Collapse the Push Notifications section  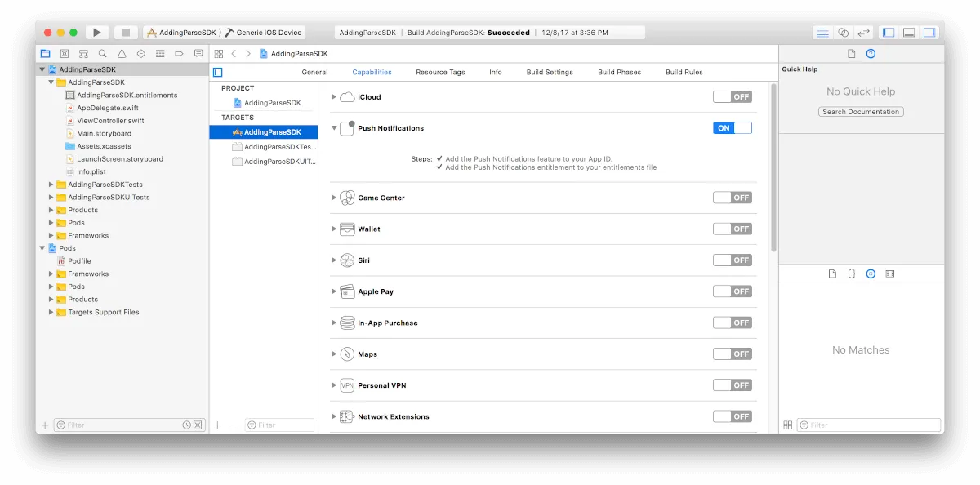(334, 128)
